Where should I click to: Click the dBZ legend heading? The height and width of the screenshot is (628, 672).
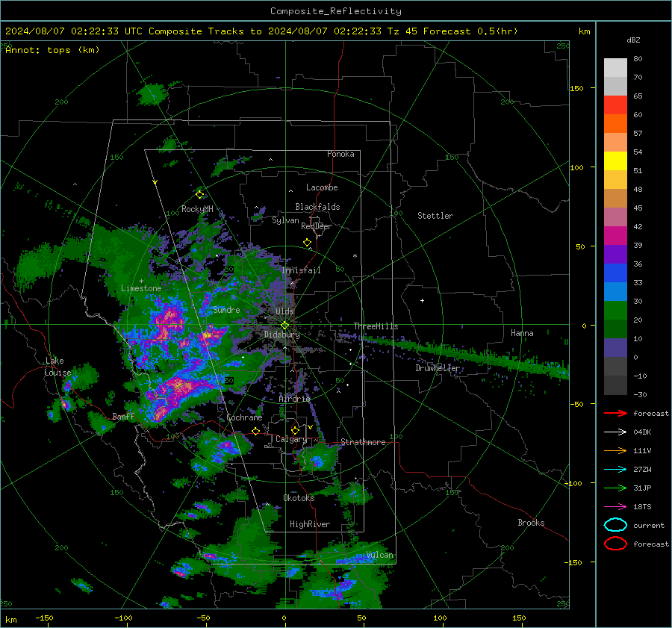click(633, 40)
